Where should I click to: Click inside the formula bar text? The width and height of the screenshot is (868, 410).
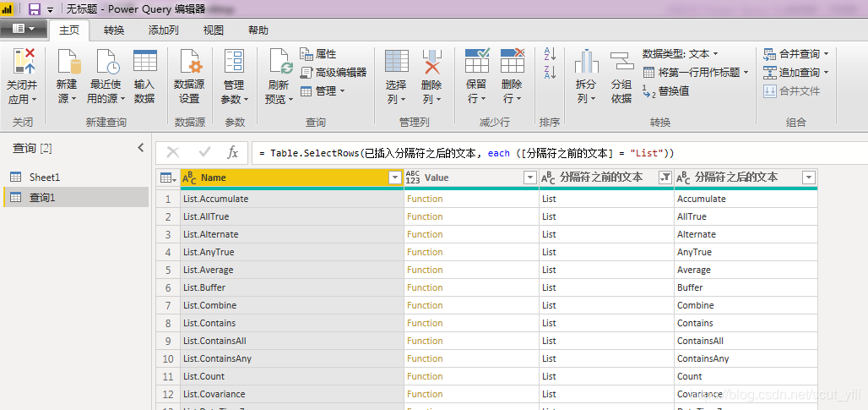(466, 153)
